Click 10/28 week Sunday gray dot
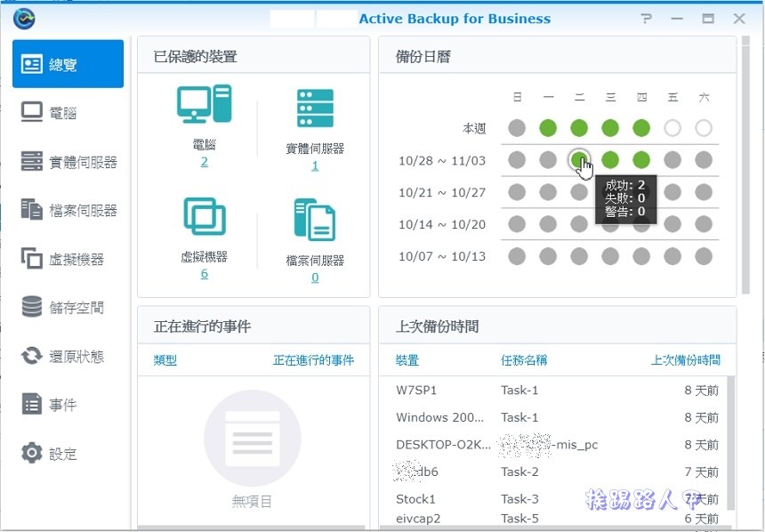The height and width of the screenshot is (532, 765). 517,159
